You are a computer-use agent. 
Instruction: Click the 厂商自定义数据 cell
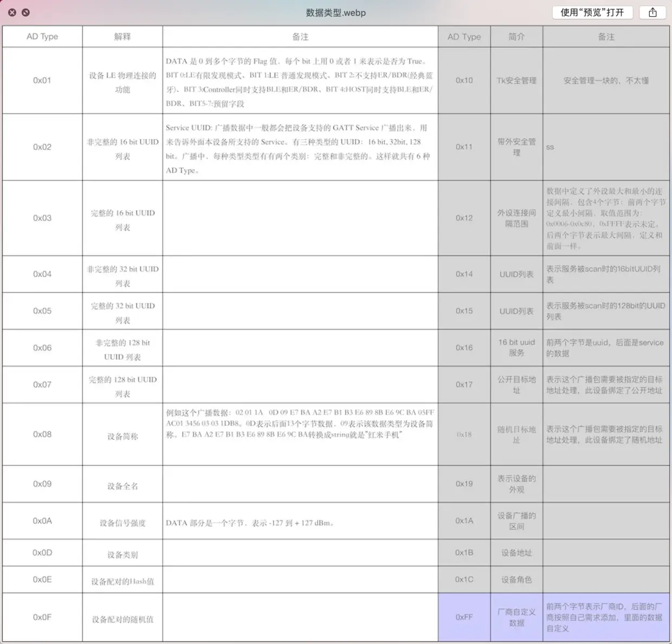click(x=516, y=617)
